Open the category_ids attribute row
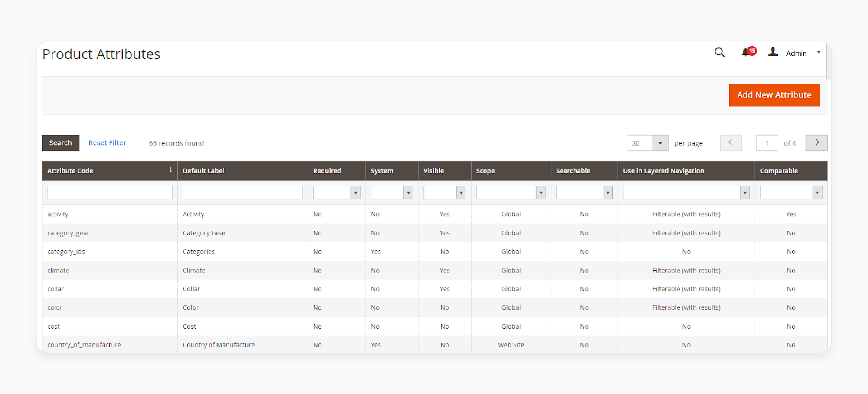The image size is (868, 394). coord(435,251)
